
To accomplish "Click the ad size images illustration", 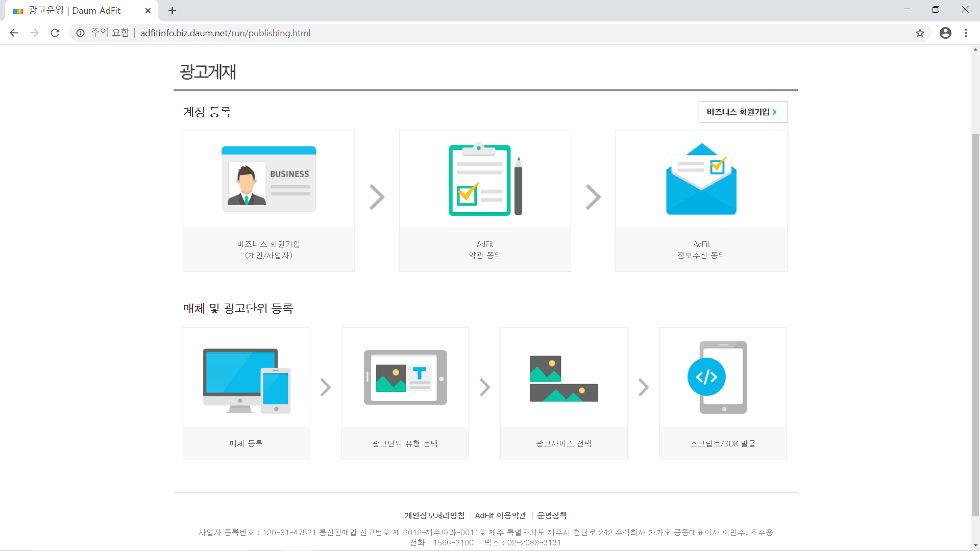I will click(x=564, y=379).
